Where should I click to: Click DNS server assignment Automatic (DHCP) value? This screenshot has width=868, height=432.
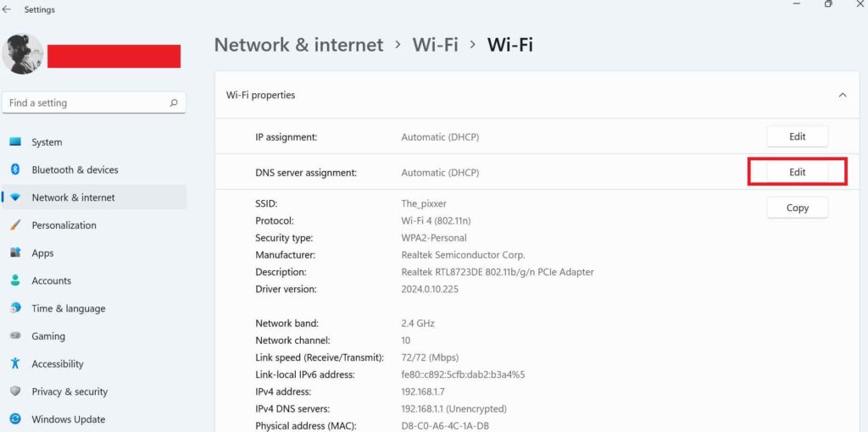point(440,173)
